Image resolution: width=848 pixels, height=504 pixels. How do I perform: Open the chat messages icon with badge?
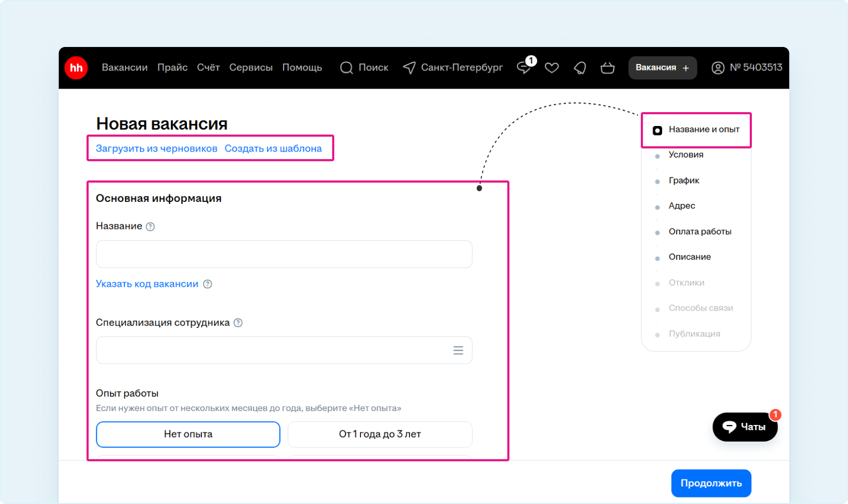click(524, 68)
